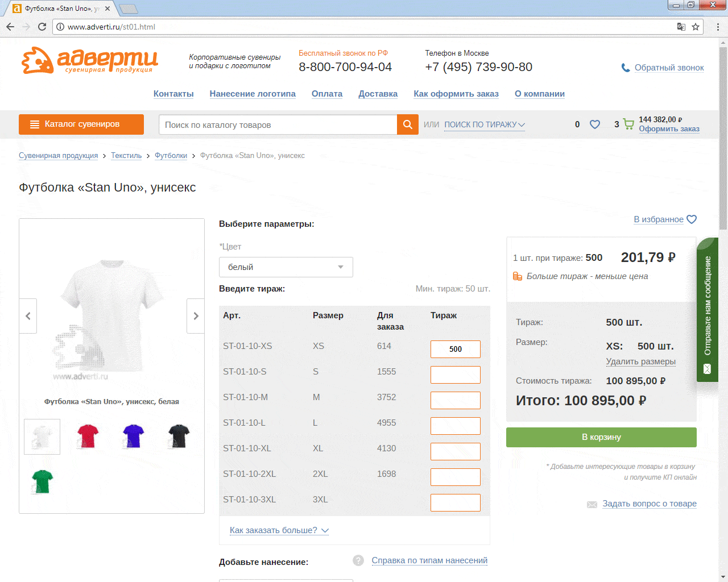
Task: Select the white t-shirt thumbnail
Action: [x=42, y=436]
